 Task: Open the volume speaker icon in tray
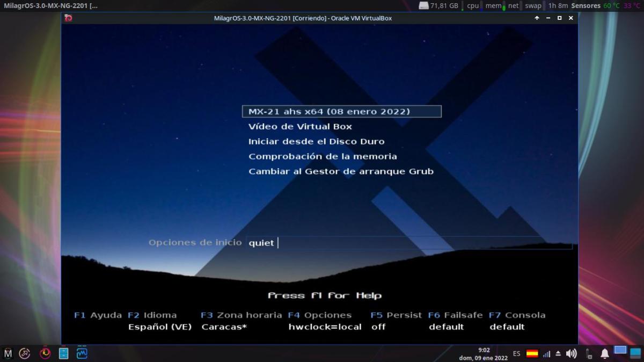(572, 353)
